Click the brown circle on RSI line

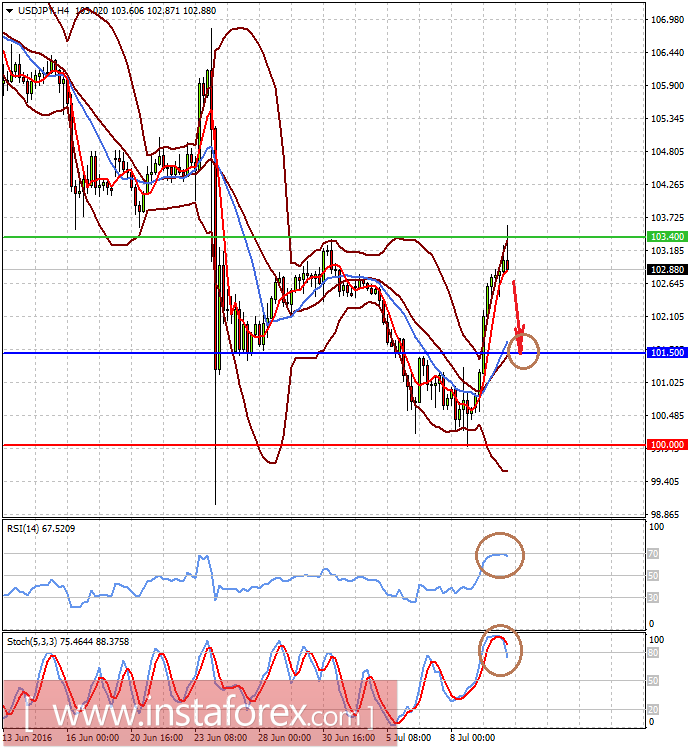click(x=500, y=555)
